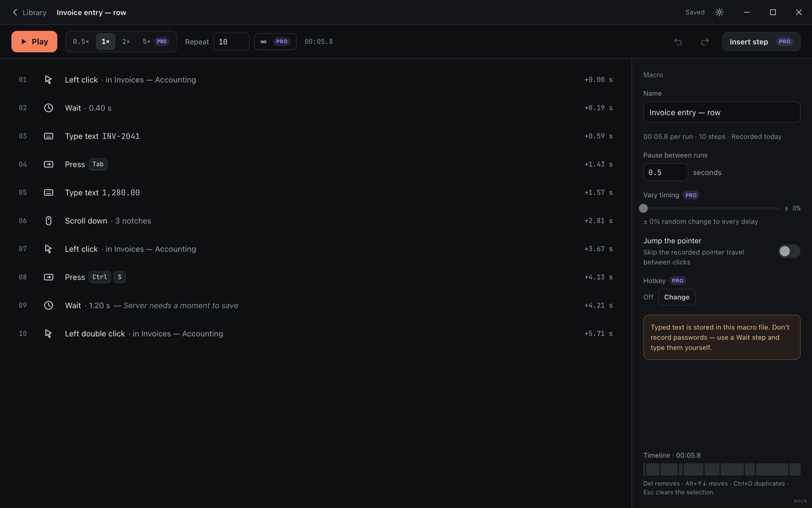Image resolution: width=812 pixels, height=508 pixels.
Task: Click the '1,280.00' typed text value
Action: click(121, 193)
